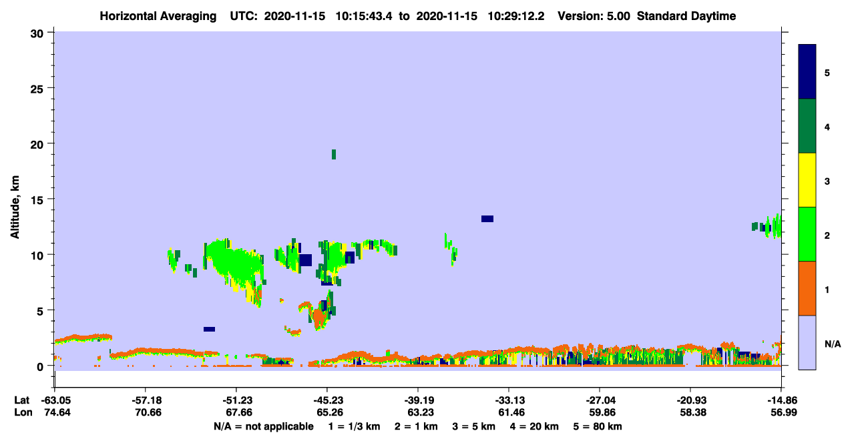Click latitude value -45.23
The height and width of the screenshot is (445, 868).
click(x=327, y=400)
